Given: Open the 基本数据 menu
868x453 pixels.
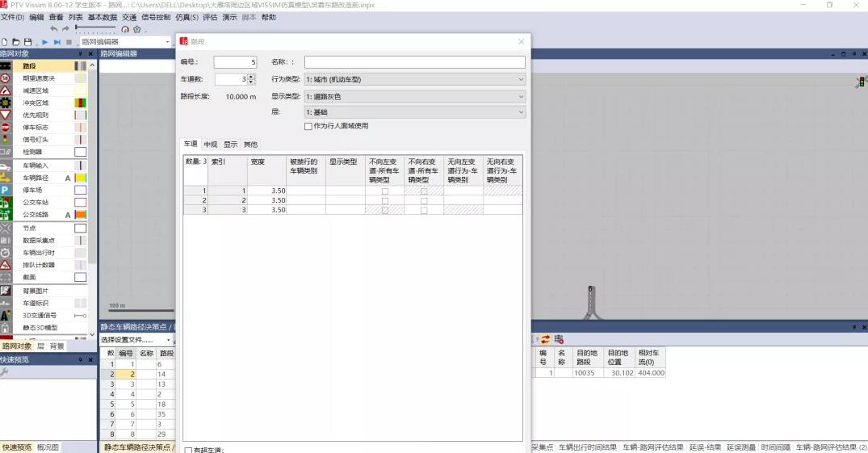Looking at the screenshot, I should [x=103, y=17].
